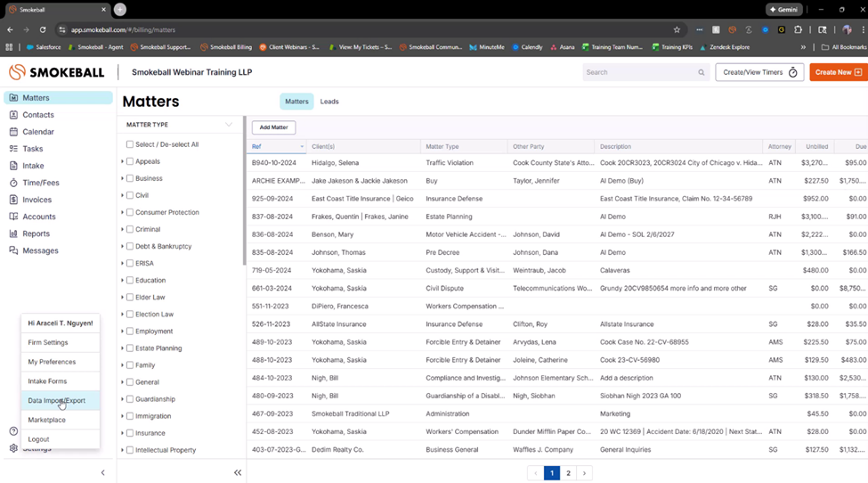Open Tasks via its sidebar icon
The height and width of the screenshot is (483, 868).
coord(13,149)
